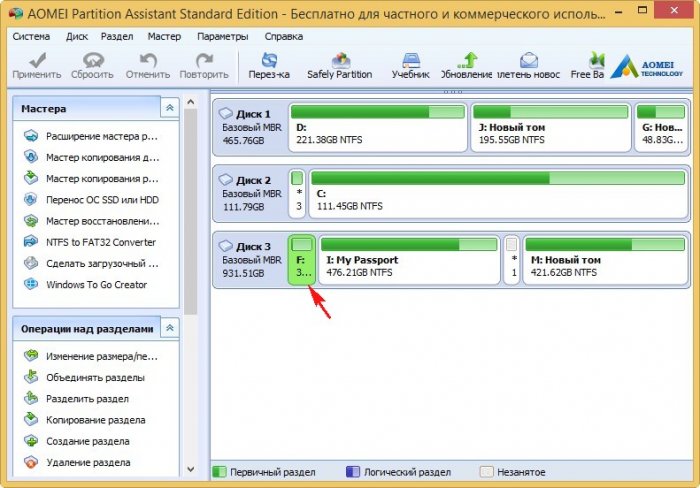Image resolution: width=700 pixels, height=488 pixels.
Task: Select Разделить раздел operation
Action: click(x=76, y=399)
